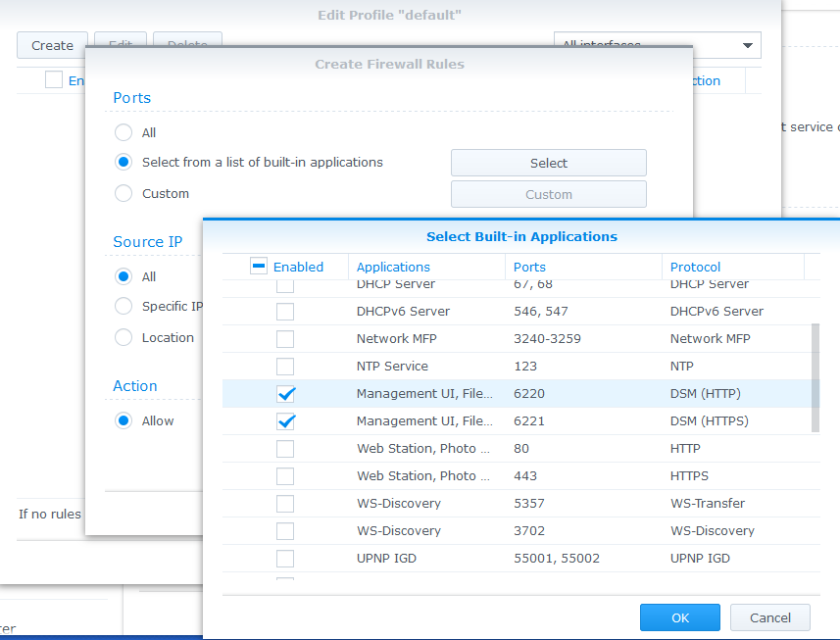Toggle the Enabled header select-all checkbox
Viewport: 840px width, 640px height.
coord(259,267)
